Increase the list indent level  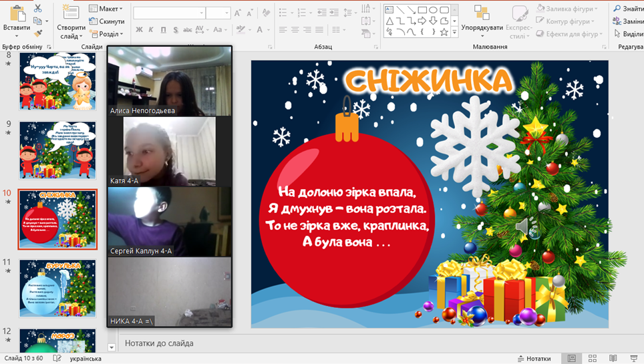pos(334,13)
